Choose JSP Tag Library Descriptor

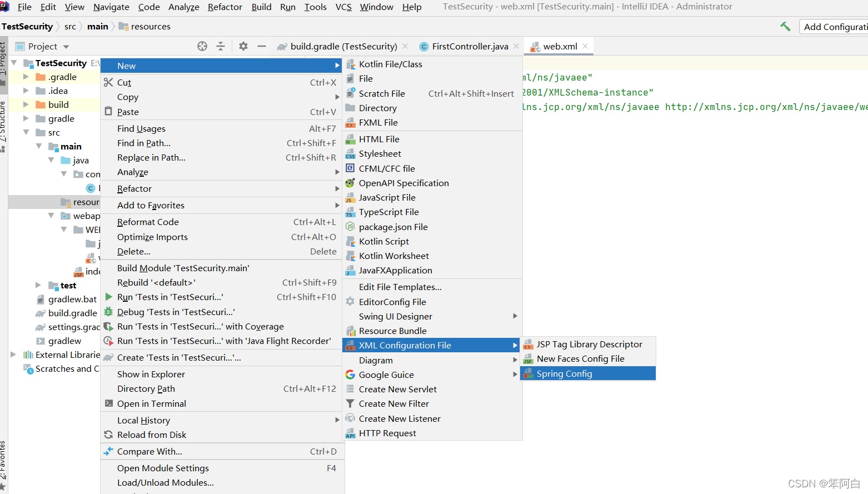point(588,344)
